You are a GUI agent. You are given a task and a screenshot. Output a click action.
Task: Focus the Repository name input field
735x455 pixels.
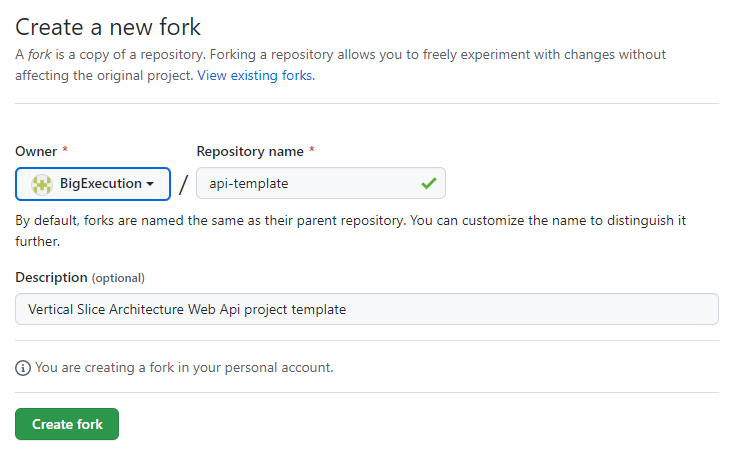[x=310, y=184]
